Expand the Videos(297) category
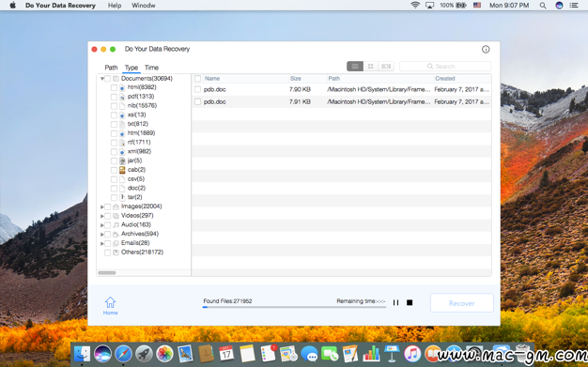588x367 pixels. 102,216
